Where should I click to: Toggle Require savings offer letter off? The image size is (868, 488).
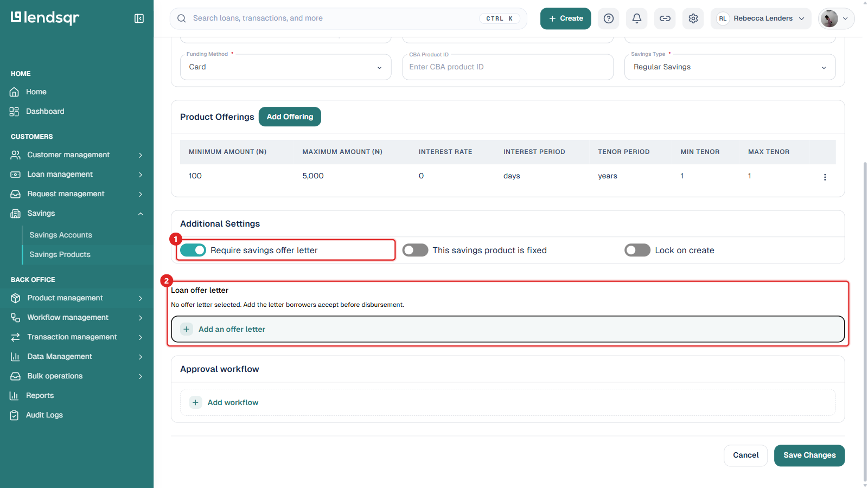tap(193, 250)
